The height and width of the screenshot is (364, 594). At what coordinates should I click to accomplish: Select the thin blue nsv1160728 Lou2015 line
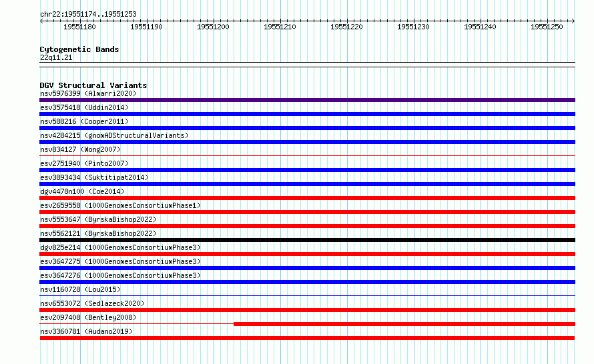pos(307,295)
